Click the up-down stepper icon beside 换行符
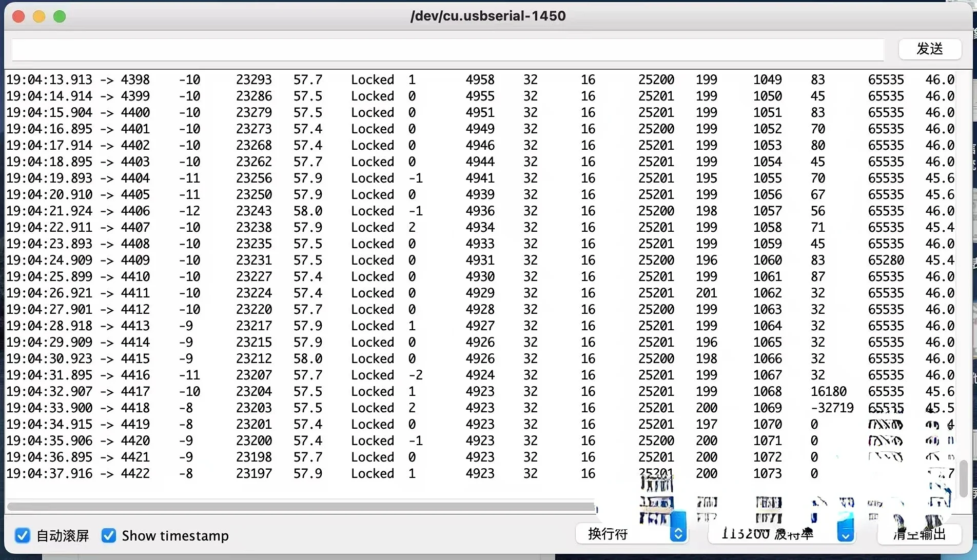The height and width of the screenshot is (560, 977). tap(678, 533)
